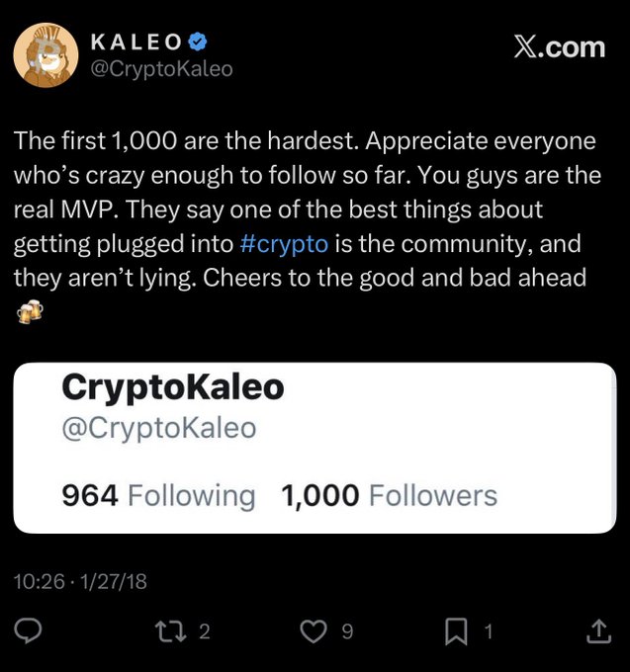Click the 10:26 · 1/27/18 timestamp
The height and width of the screenshot is (672, 630).
pos(80,581)
